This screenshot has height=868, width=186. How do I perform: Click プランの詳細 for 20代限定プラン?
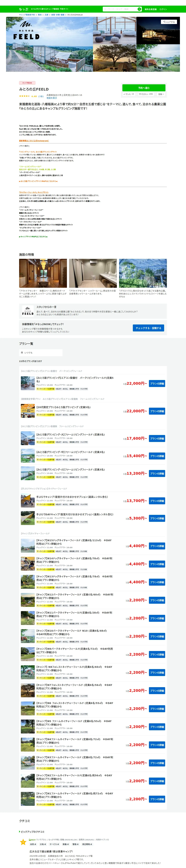coord(157,411)
